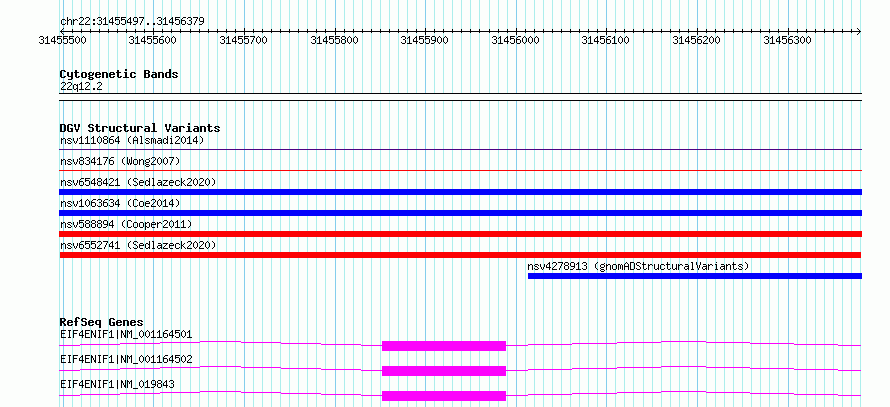Click ruler tick 31455800

[x=334, y=40]
